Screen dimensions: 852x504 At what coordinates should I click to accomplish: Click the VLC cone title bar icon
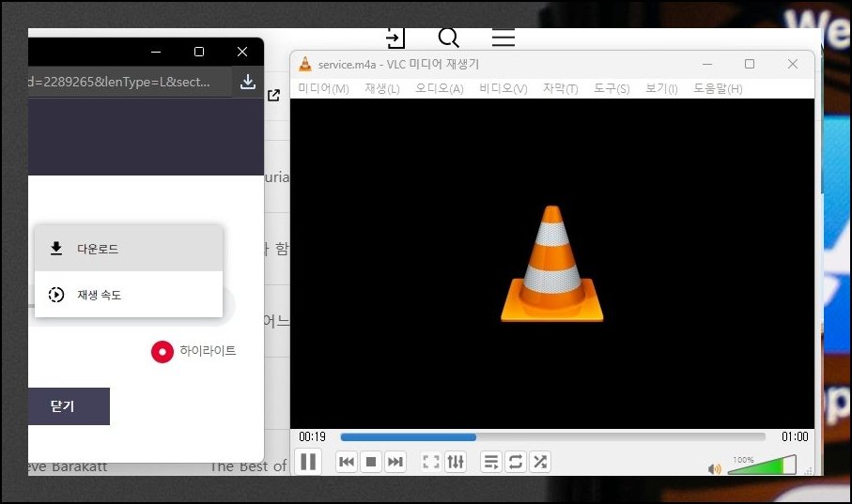tap(305, 64)
